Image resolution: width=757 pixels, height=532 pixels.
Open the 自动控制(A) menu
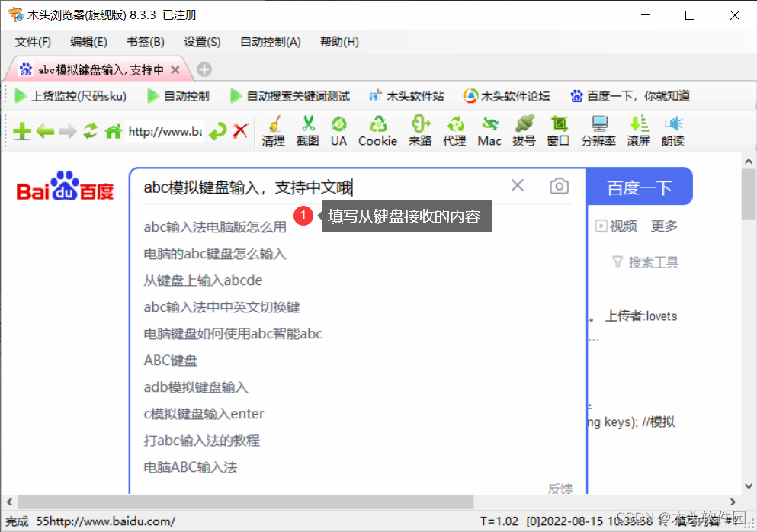tap(271, 42)
